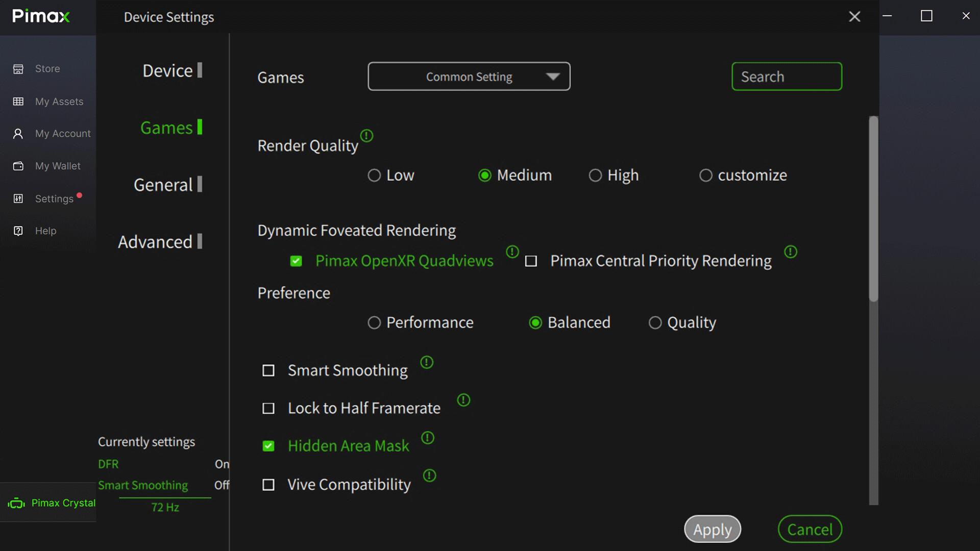Cancel changes to settings
Screen dimensions: 980x551
pos(810,529)
